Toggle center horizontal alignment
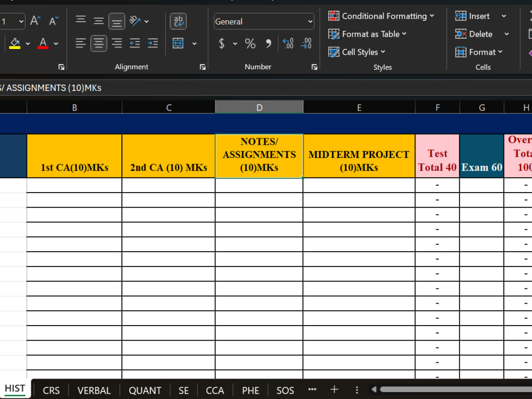The image size is (532, 399). tap(99, 44)
